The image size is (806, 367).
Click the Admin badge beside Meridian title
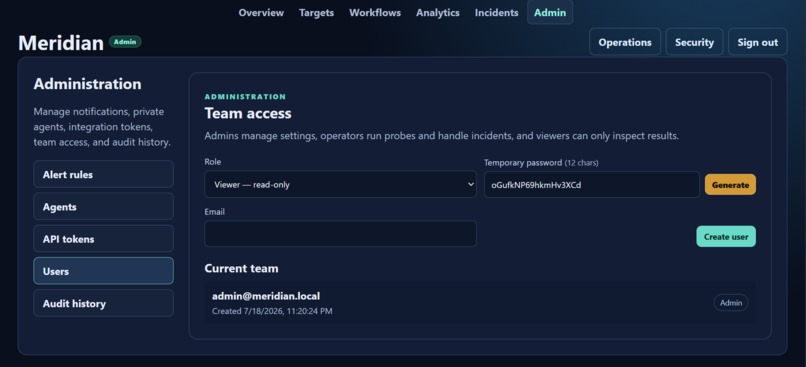[x=125, y=42]
